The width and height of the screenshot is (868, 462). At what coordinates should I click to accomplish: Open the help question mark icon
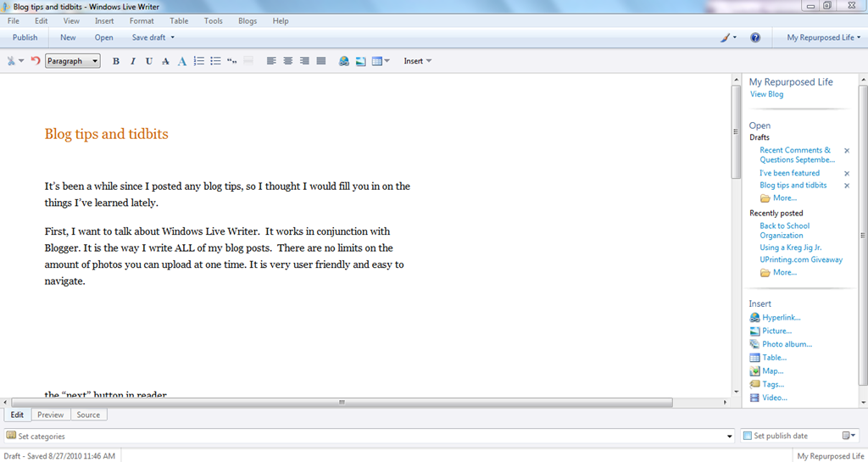pyautogui.click(x=755, y=37)
